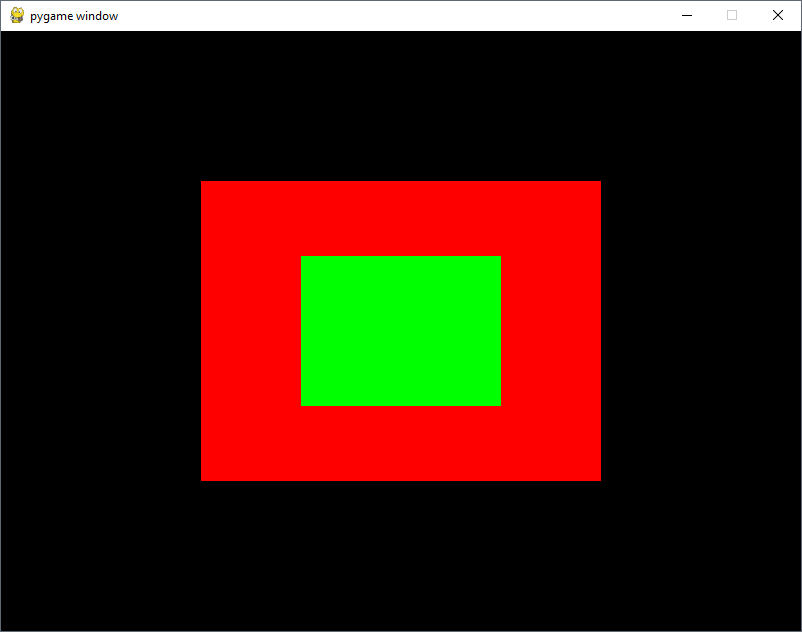Close the pygame window

pos(778,15)
